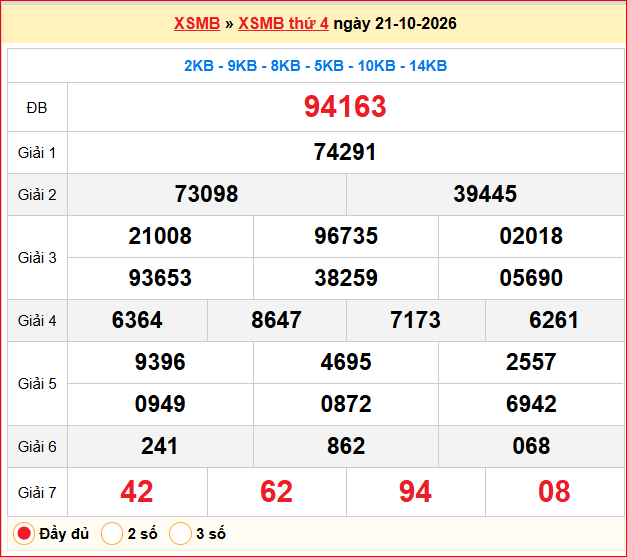Open the 'XSMB thứ 4' link
This screenshot has width=627, height=557.
coord(283,24)
